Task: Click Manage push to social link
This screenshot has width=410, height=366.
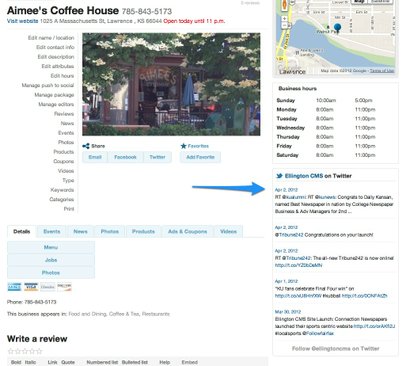Action: click(x=48, y=85)
